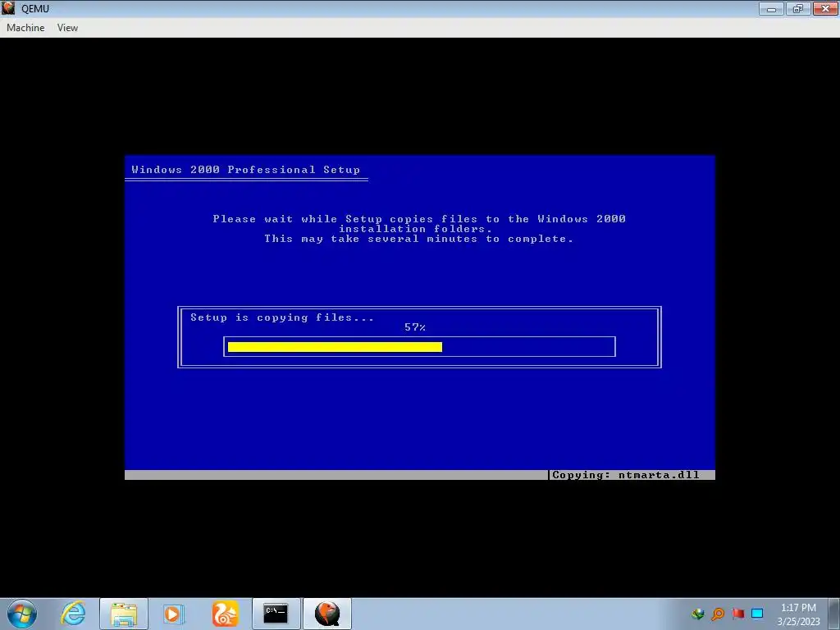Click "Copying: ntmarta.dll" status text
The height and width of the screenshot is (630, 840).
pyautogui.click(x=626, y=475)
